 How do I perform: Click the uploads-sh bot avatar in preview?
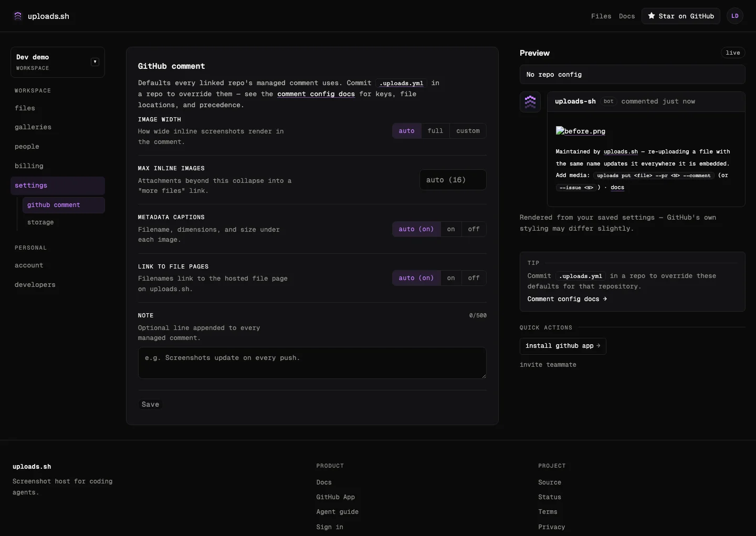(530, 101)
